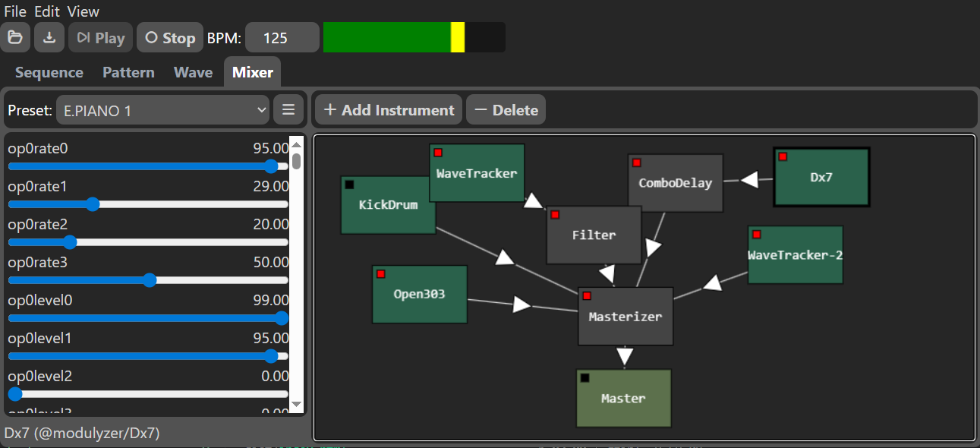Click the Masterizer to Master connection arrow
Image resolution: width=980 pixels, height=448 pixels.
(625, 355)
